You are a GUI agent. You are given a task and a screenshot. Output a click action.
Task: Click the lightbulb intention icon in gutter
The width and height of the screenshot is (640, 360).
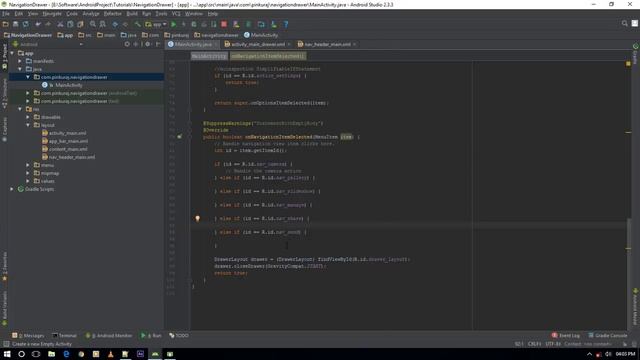198,218
